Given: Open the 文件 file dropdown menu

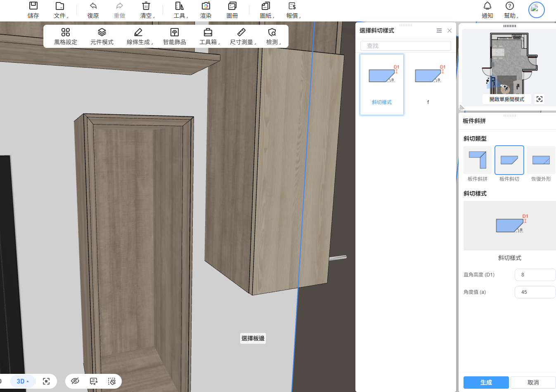Looking at the screenshot, I should coord(60,10).
